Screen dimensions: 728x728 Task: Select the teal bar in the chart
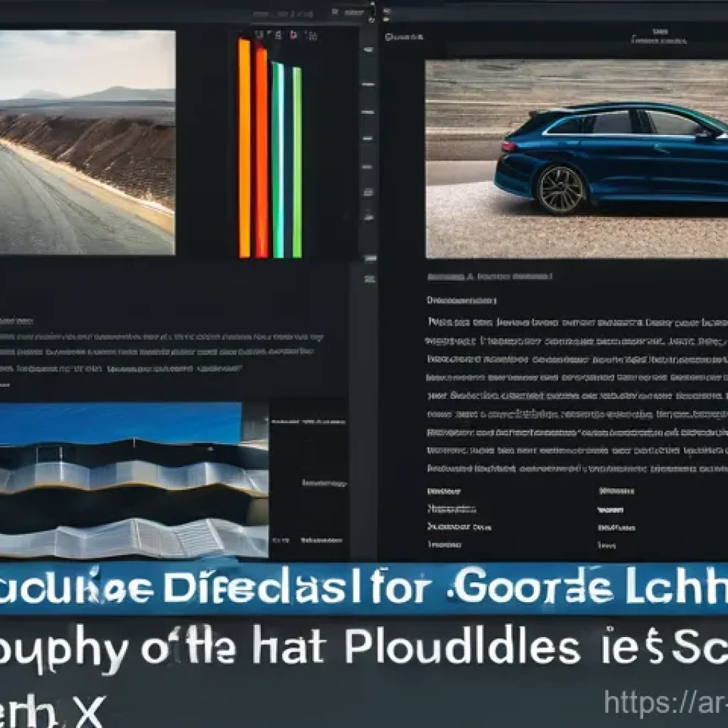pos(278,160)
